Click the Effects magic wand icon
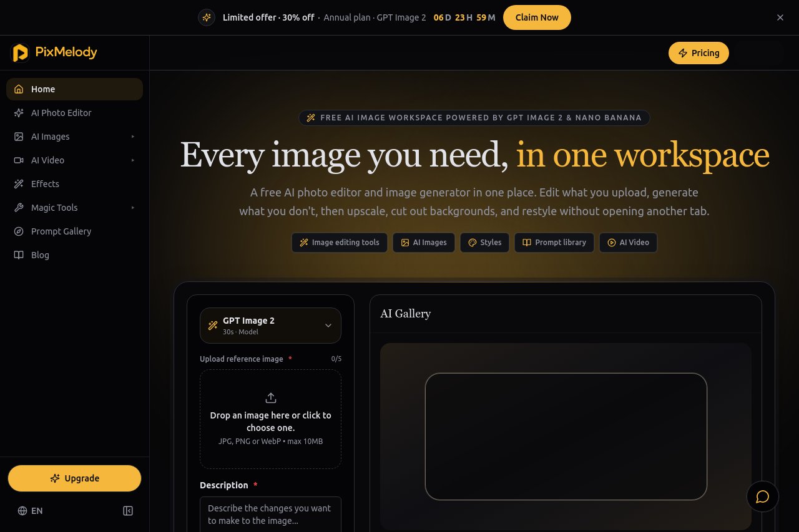 pyautogui.click(x=19, y=184)
